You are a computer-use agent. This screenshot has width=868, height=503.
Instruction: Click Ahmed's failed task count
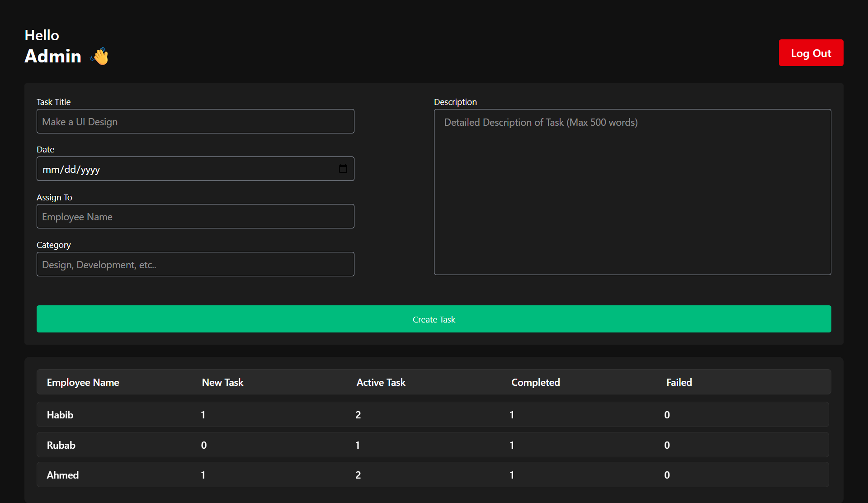[667, 475]
